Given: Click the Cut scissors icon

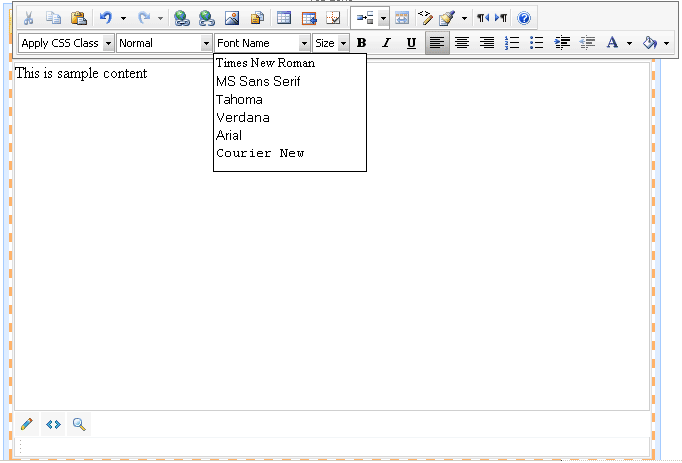Looking at the screenshot, I should [x=29, y=18].
